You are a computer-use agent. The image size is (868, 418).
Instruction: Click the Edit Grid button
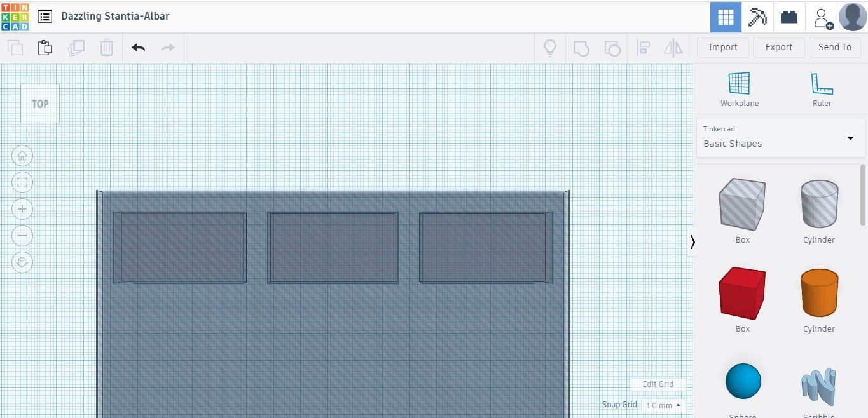[x=658, y=384]
